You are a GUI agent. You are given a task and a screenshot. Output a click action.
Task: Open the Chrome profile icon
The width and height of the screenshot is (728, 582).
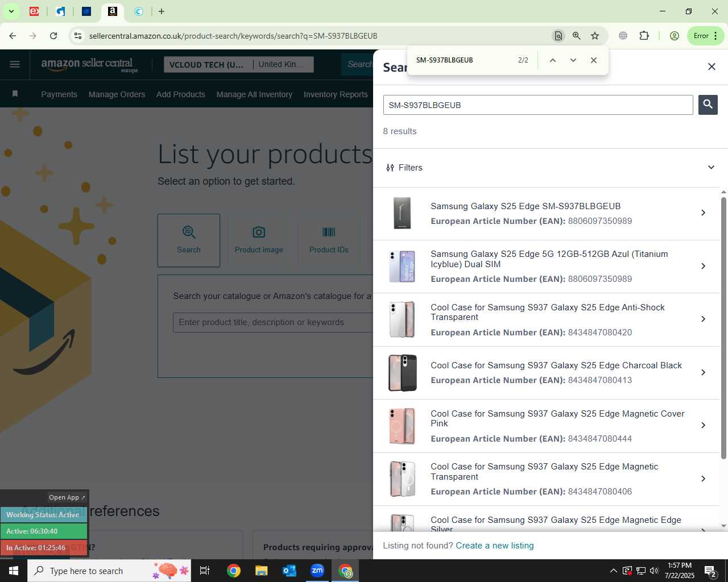coord(675,36)
